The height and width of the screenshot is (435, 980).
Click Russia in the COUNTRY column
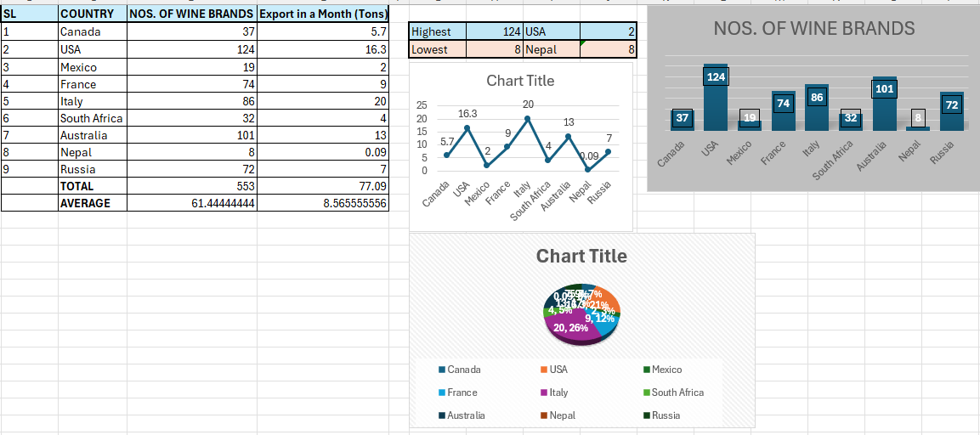[93, 169]
